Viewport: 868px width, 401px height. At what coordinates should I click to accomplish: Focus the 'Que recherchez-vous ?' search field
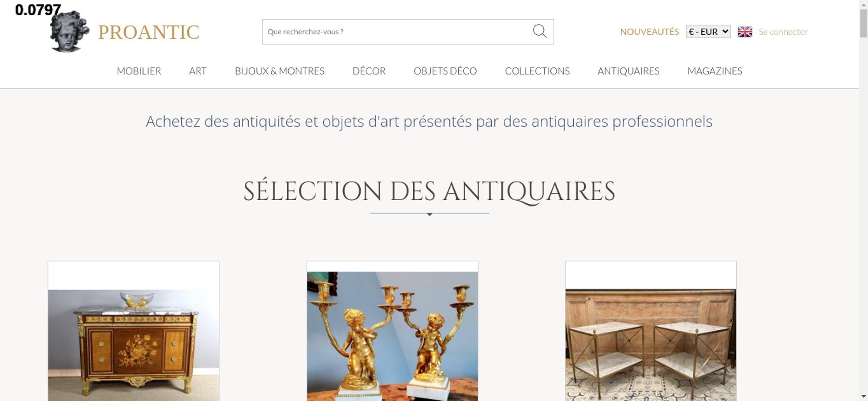pyautogui.click(x=397, y=32)
